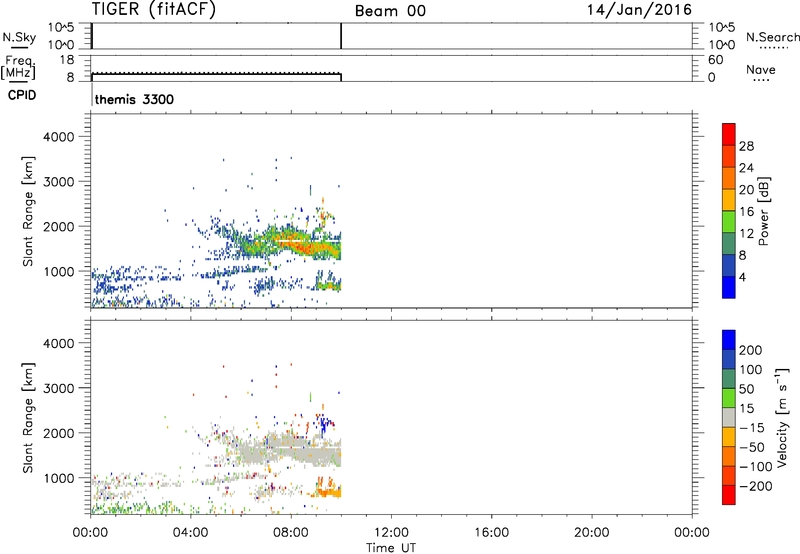Image resolution: width=800 pixels, height=554 pixels.
Task: Click the 4 tick on Power colorbar
Action: coord(742,278)
